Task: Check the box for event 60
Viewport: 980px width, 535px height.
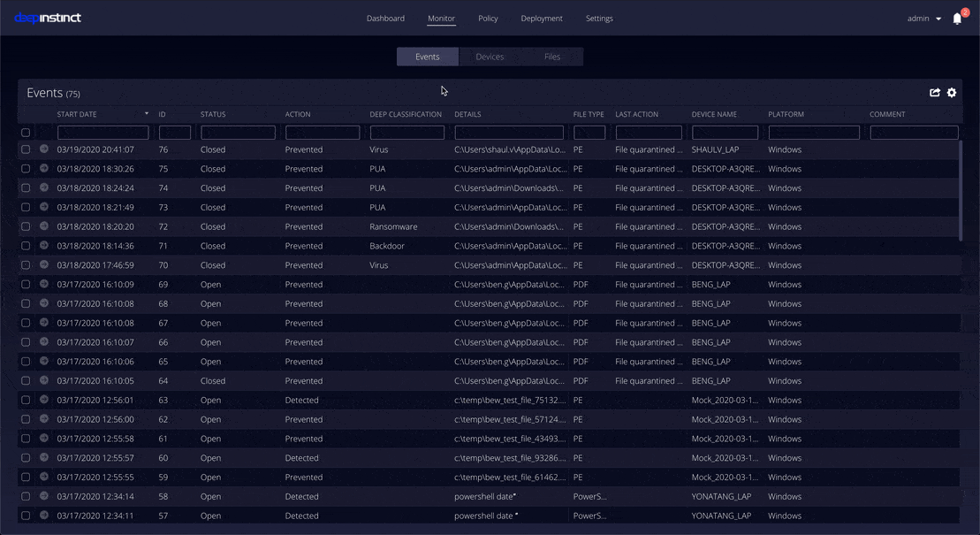Action: point(26,458)
